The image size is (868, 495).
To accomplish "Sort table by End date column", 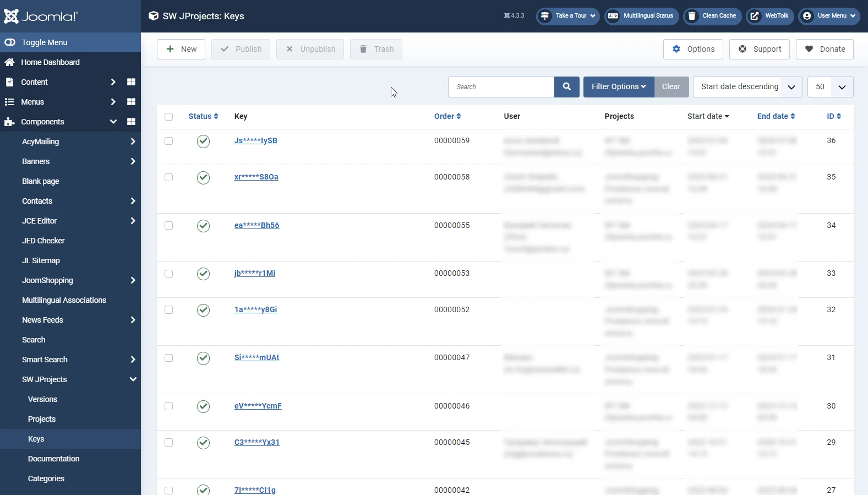I will point(776,116).
